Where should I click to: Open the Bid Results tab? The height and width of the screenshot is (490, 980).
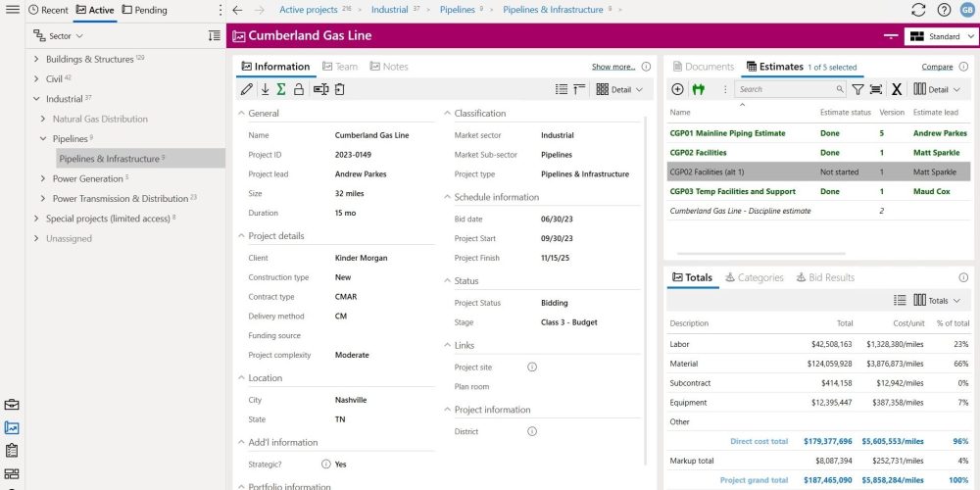pos(825,277)
